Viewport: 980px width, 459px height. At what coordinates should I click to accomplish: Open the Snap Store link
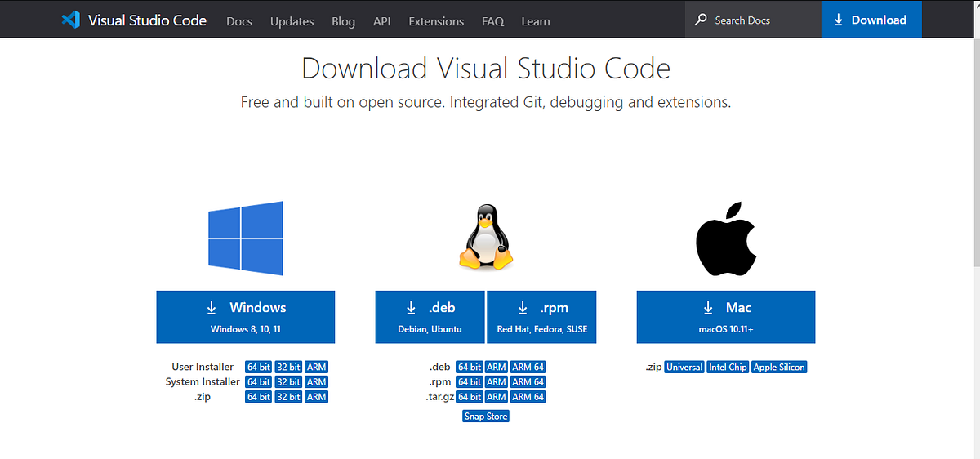(x=486, y=417)
